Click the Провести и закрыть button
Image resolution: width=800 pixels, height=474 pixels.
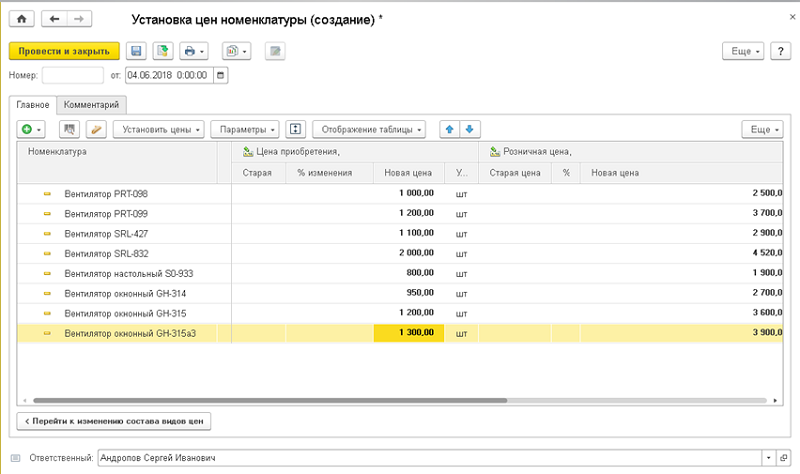click(x=64, y=51)
